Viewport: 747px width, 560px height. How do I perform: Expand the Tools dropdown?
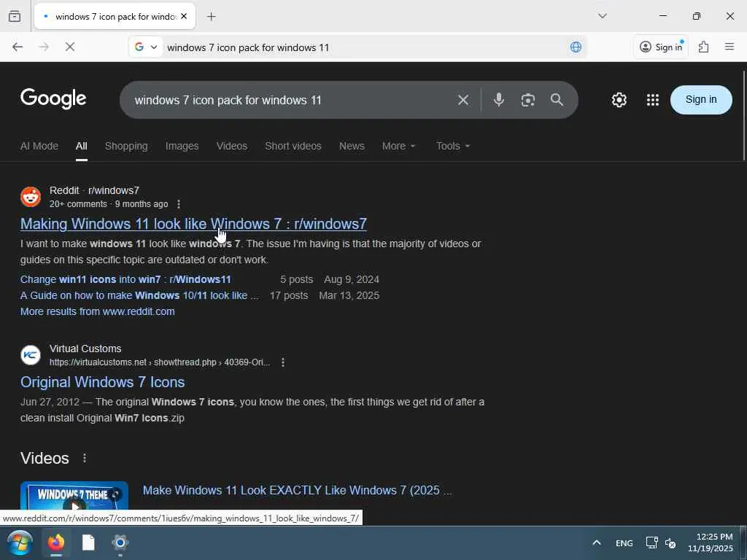pos(452,146)
